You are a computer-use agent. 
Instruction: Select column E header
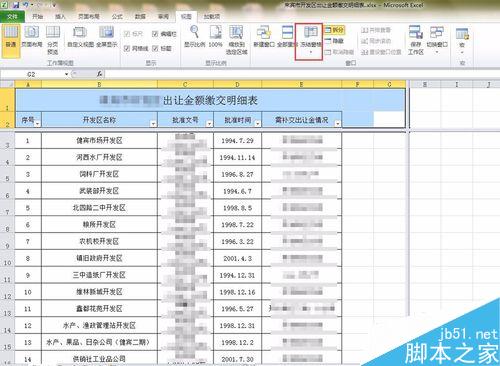tap(301, 85)
